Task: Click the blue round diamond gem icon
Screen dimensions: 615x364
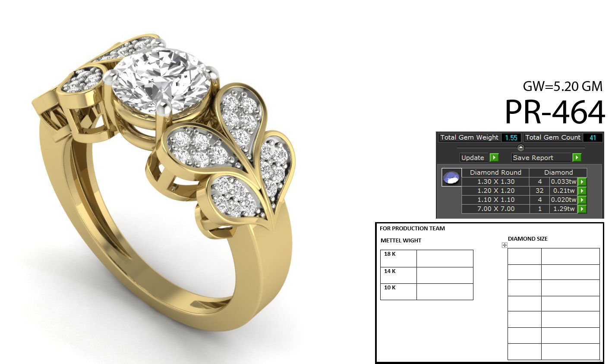Action: 451,177
